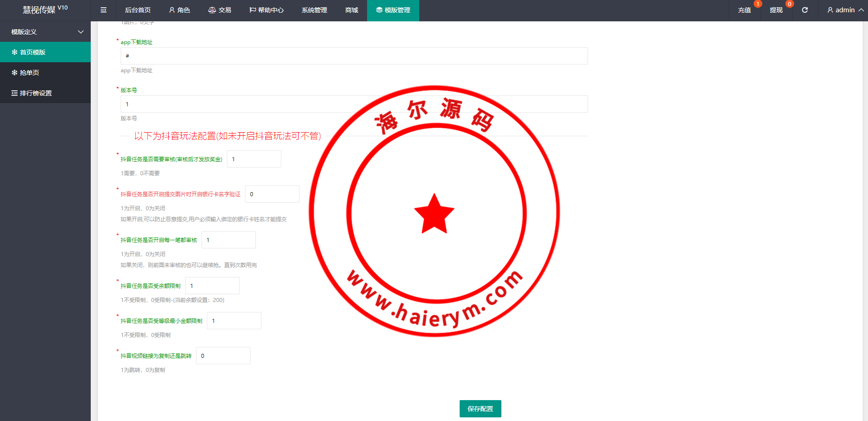Viewport: 868px width, 421px height.
Task: Open 系统管理 menu
Action: click(x=314, y=10)
